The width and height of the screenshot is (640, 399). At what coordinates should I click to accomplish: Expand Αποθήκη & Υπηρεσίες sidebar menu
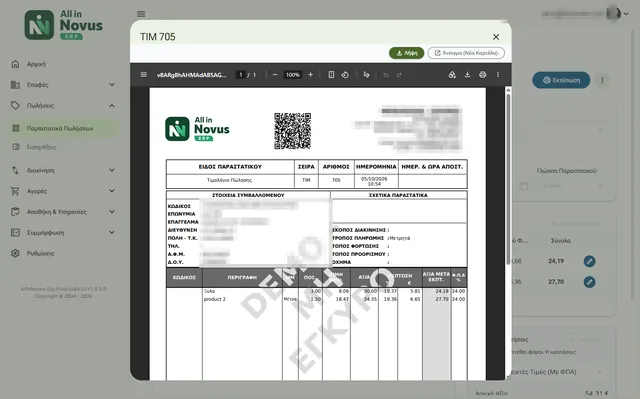[64, 212]
